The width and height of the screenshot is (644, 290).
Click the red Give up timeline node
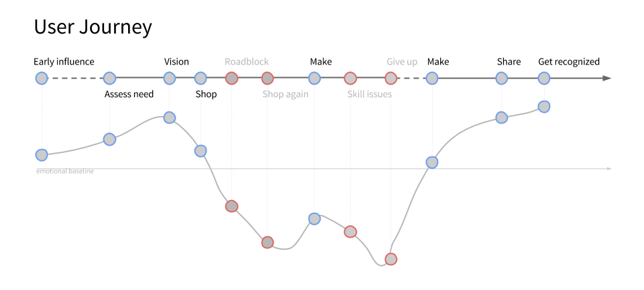pyautogui.click(x=390, y=78)
